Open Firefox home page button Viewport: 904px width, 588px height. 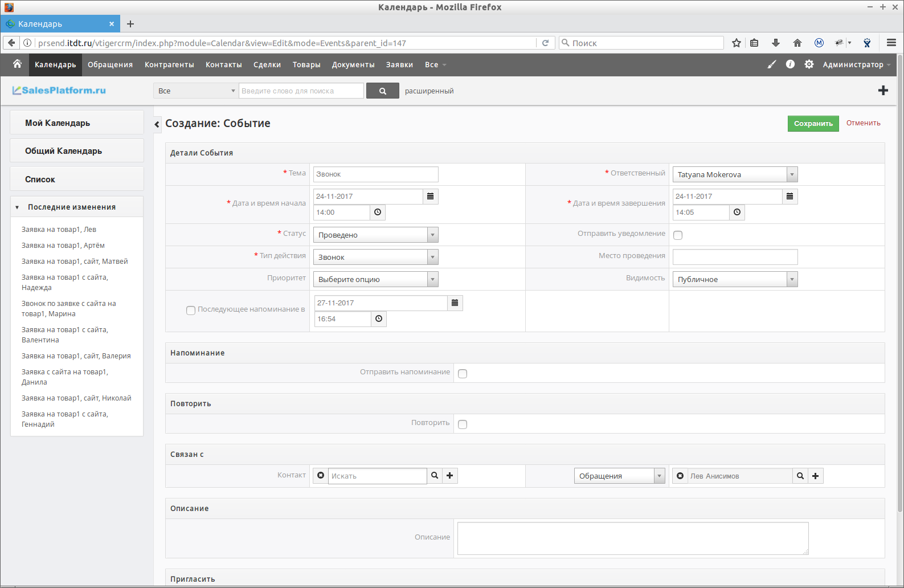click(797, 43)
